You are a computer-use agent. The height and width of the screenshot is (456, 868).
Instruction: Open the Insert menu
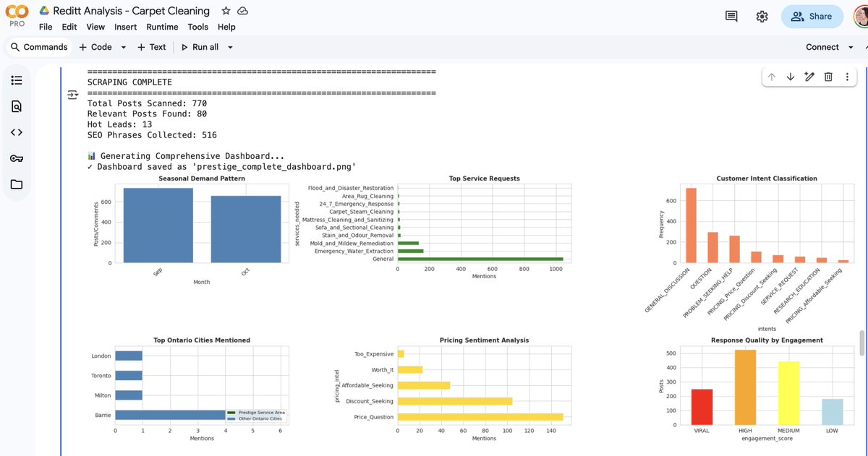[125, 27]
